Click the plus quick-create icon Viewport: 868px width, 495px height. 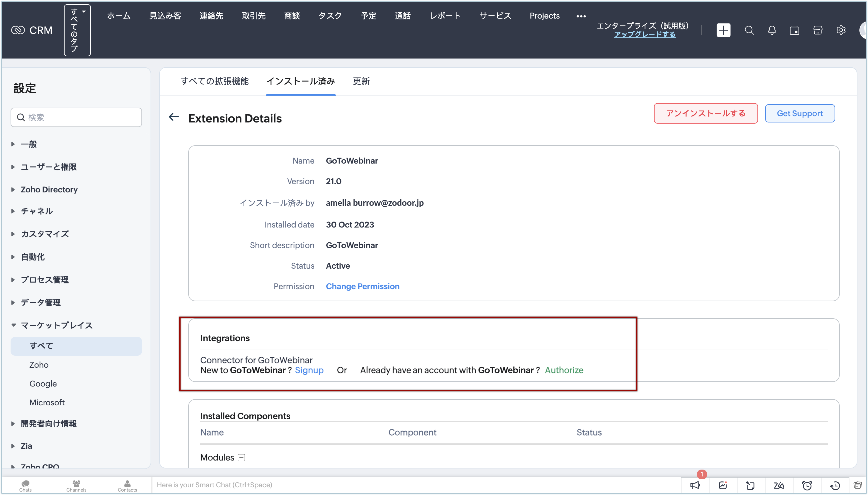tap(723, 30)
